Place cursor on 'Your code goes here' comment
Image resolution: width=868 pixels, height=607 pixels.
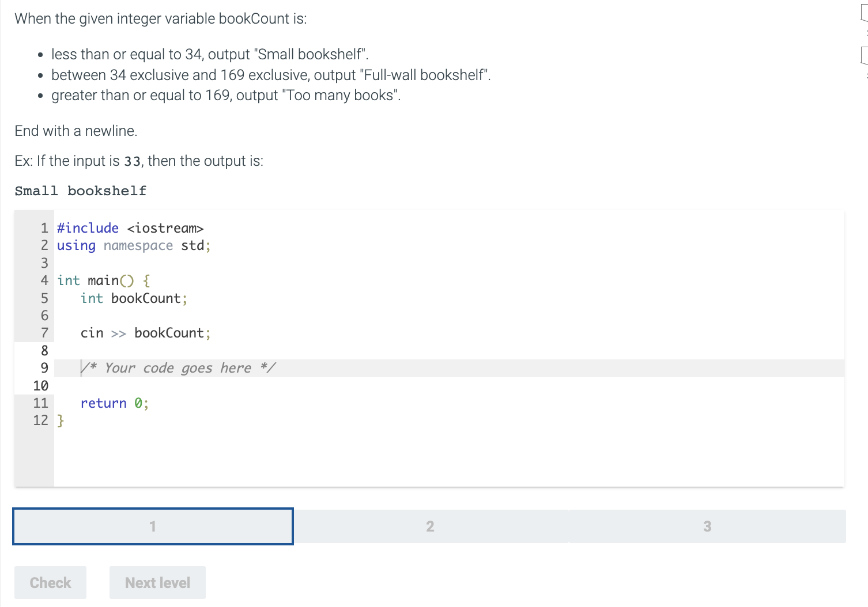click(x=178, y=368)
